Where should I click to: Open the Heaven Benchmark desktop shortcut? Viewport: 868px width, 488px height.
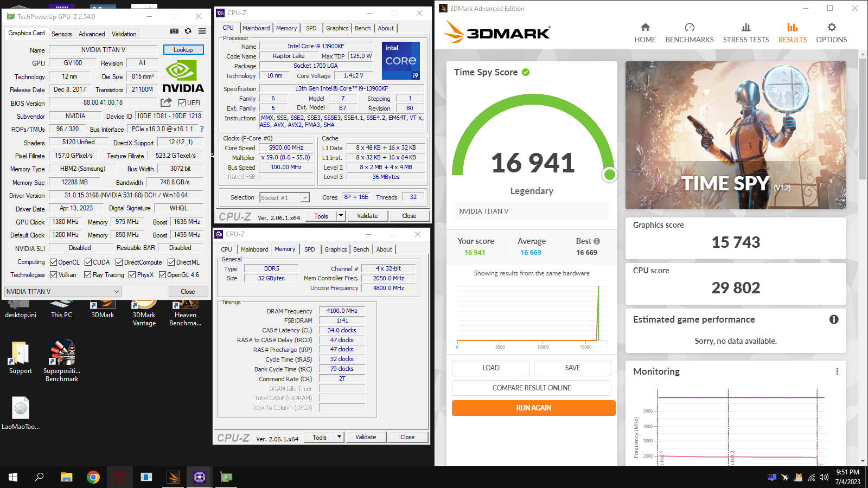(186, 313)
